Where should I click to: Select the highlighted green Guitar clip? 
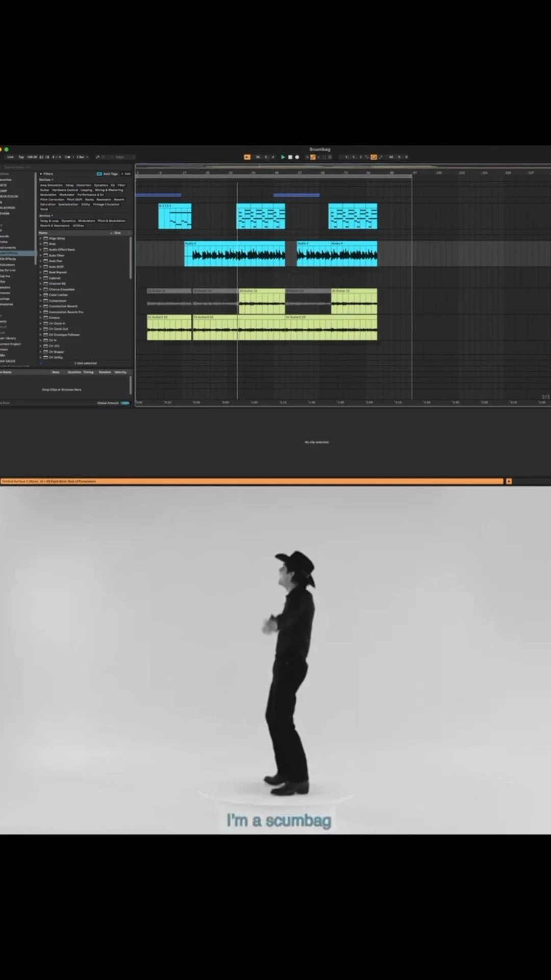[x=262, y=301]
